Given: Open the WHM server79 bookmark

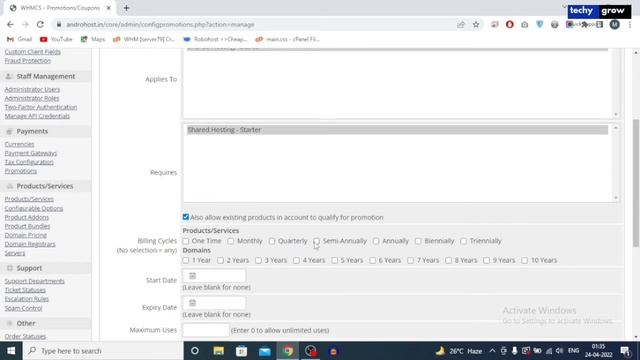Looking at the screenshot, I should click(144, 39).
